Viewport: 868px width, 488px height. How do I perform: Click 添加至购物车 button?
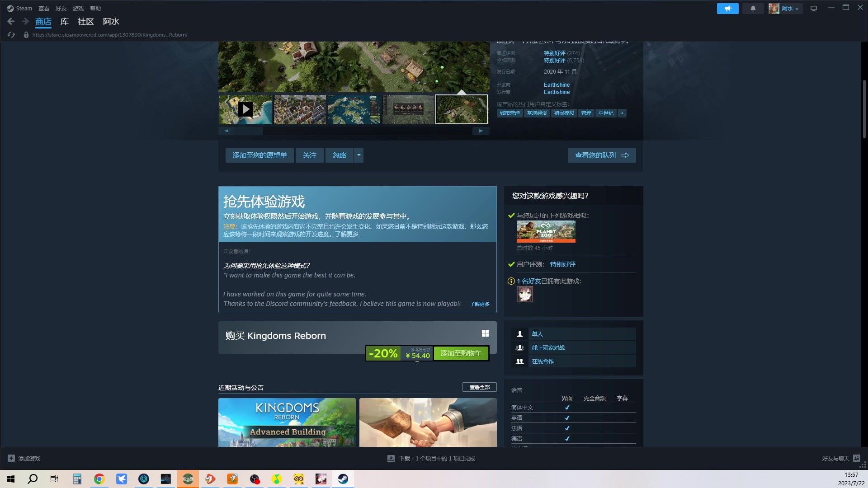461,353
